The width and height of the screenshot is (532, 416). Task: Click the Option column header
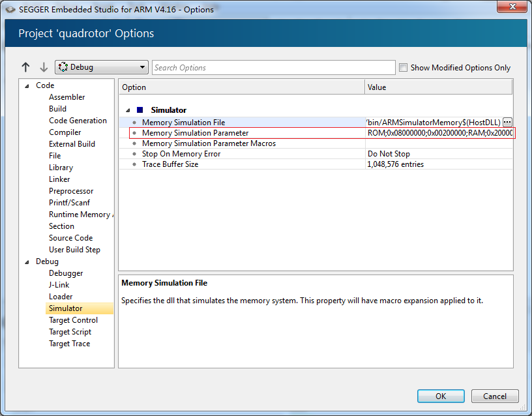tap(242, 87)
